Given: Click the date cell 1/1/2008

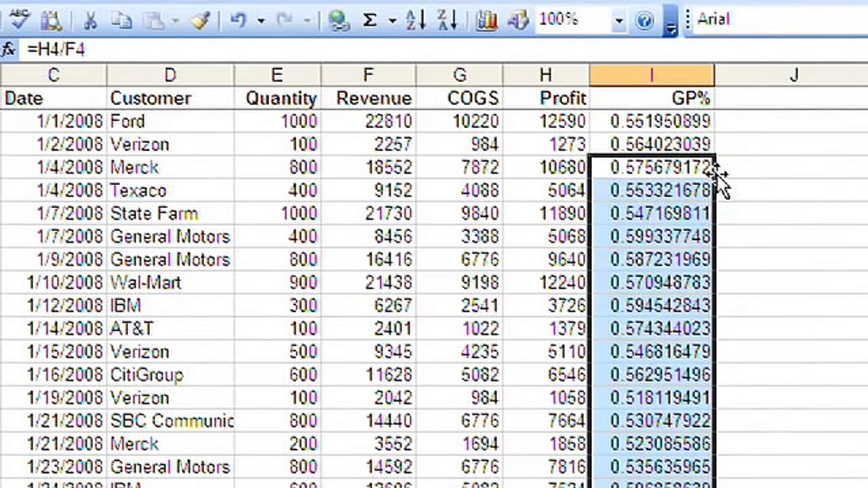Looking at the screenshot, I should [53, 121].
